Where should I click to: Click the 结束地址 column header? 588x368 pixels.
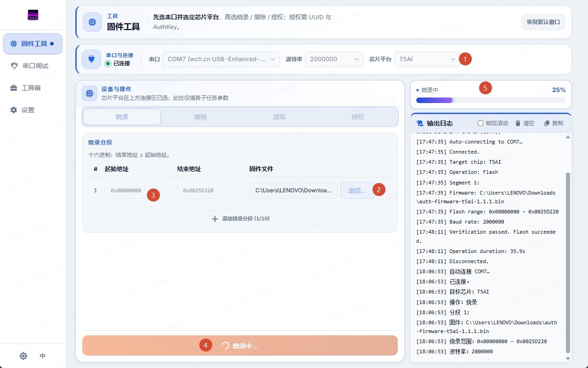[189, 169]
